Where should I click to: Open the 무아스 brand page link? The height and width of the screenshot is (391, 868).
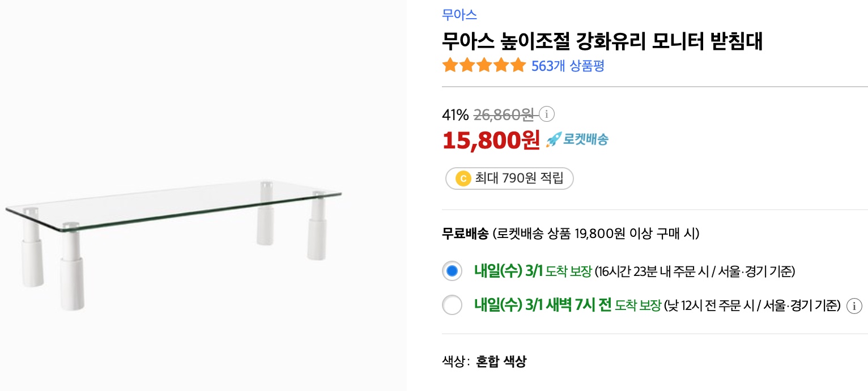[459, 15]
